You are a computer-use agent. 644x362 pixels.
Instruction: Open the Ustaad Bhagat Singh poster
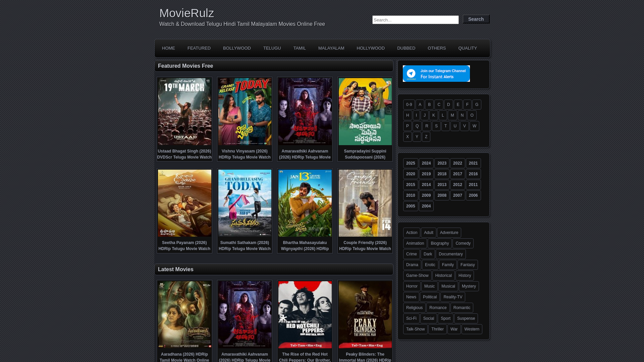click(x=184, y=112)
